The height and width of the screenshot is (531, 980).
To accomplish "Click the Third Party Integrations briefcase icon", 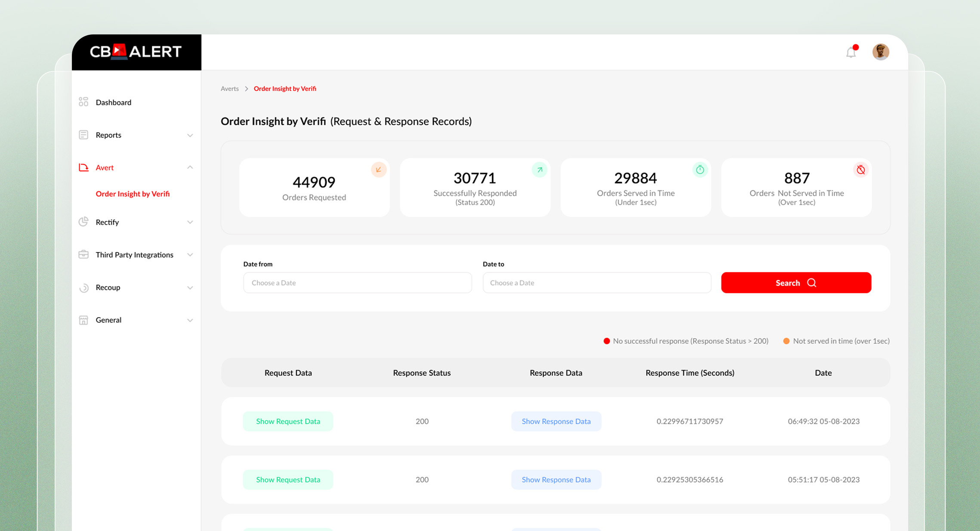I will coord(83,254).
